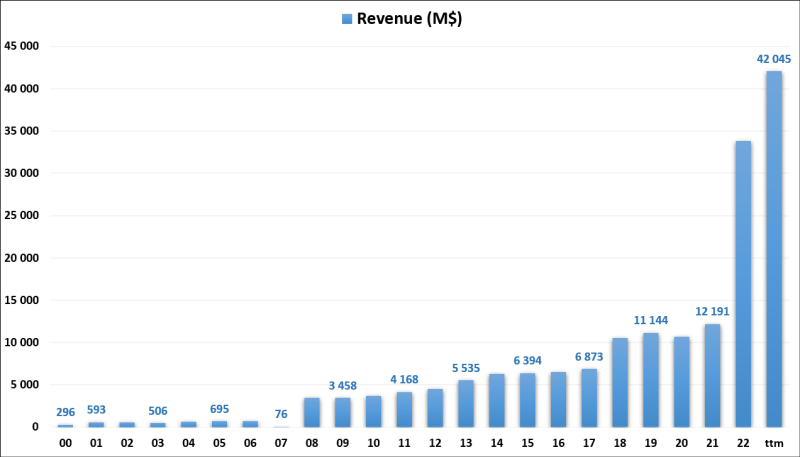Select the bar for year 18

pyautogui.click(x=620, y=383)
